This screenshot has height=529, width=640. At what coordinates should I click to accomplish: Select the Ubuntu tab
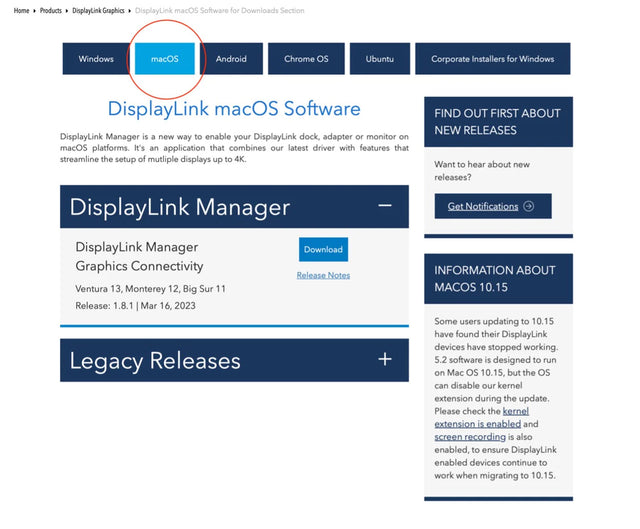point(380,59)
